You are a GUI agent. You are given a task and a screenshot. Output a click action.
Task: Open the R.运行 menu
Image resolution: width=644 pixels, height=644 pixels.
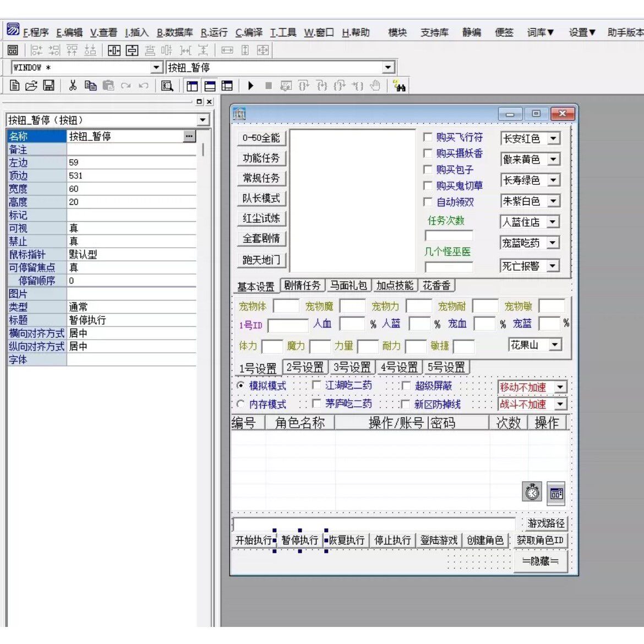[x=214, y=32]
